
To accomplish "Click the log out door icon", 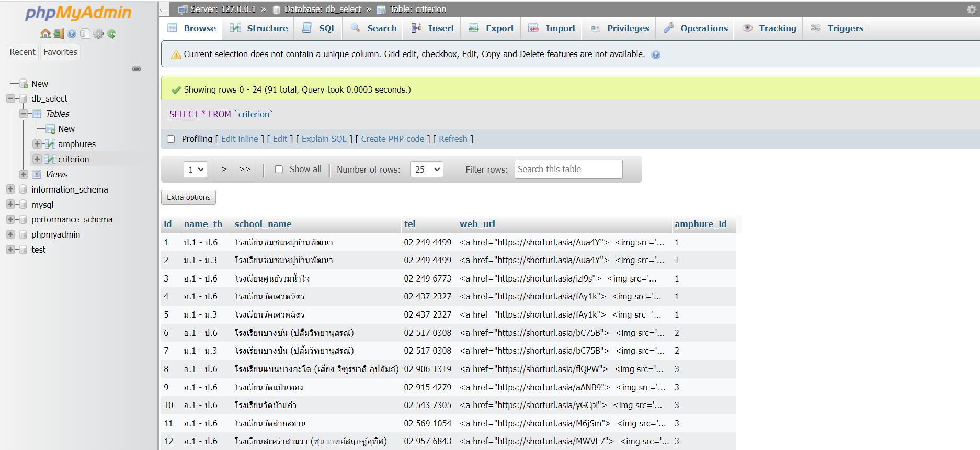I will pos(59,34).
